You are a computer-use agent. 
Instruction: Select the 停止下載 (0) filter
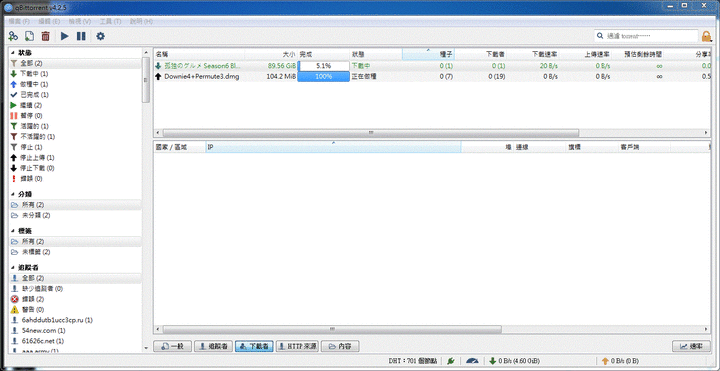coord(75,168)
